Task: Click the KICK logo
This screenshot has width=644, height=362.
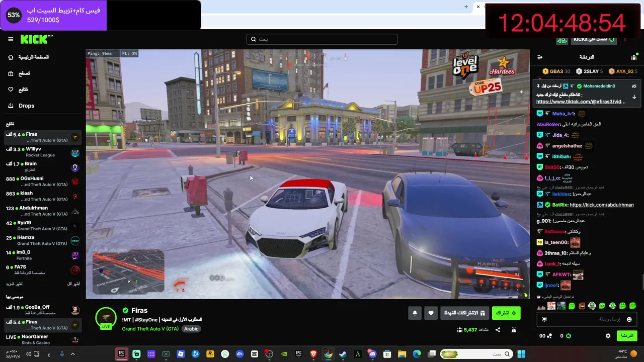Action: pos(37,39)
